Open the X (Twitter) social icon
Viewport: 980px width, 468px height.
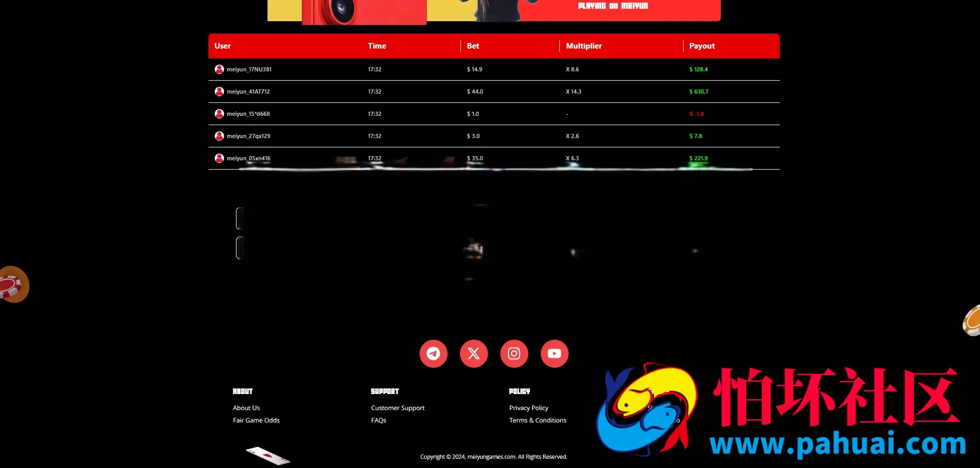(474, 354)
